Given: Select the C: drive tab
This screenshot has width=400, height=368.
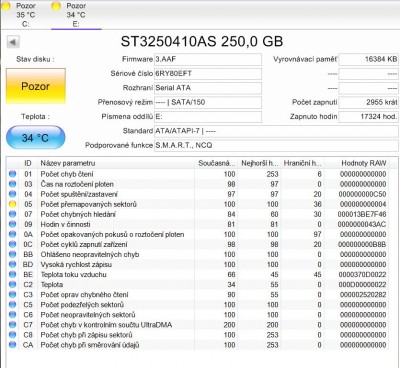Looking at the screenshot, I should click(x=25, y=15).
